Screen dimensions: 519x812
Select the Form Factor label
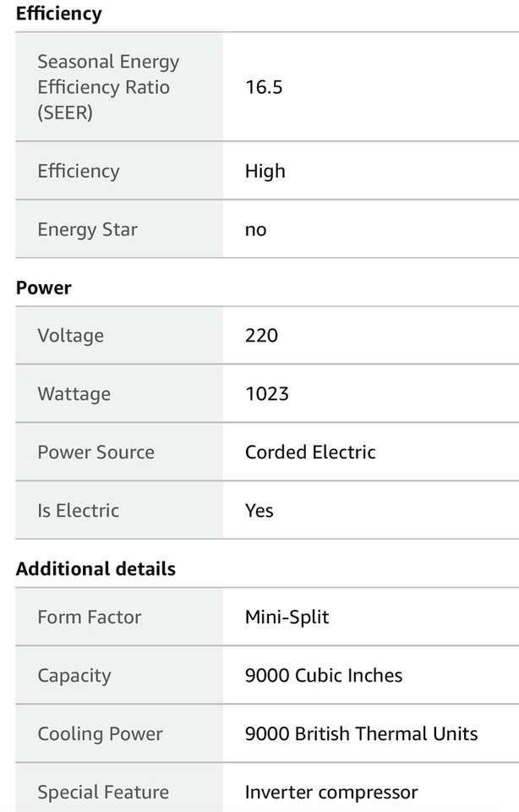click(x=89, y=617)
